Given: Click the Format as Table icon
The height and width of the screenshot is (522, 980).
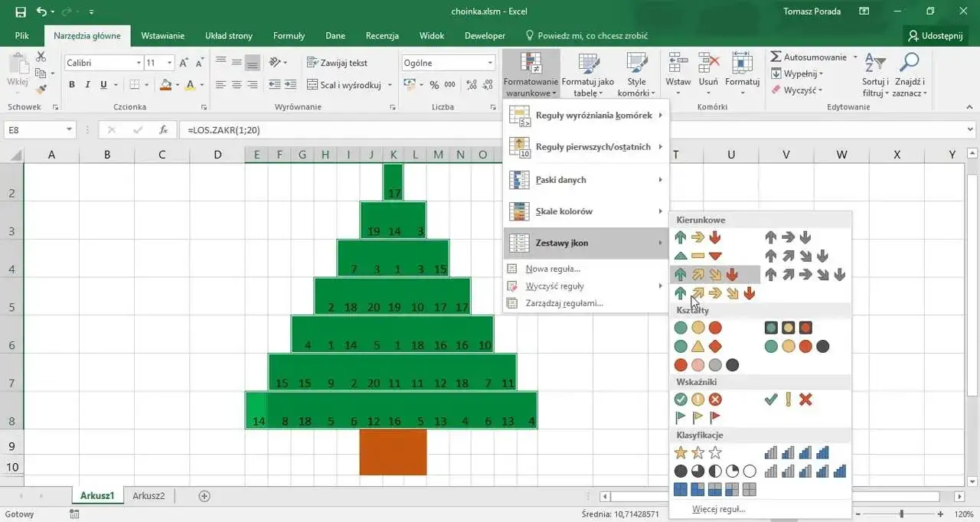Looking at the screenshot, I should (587, 75).
